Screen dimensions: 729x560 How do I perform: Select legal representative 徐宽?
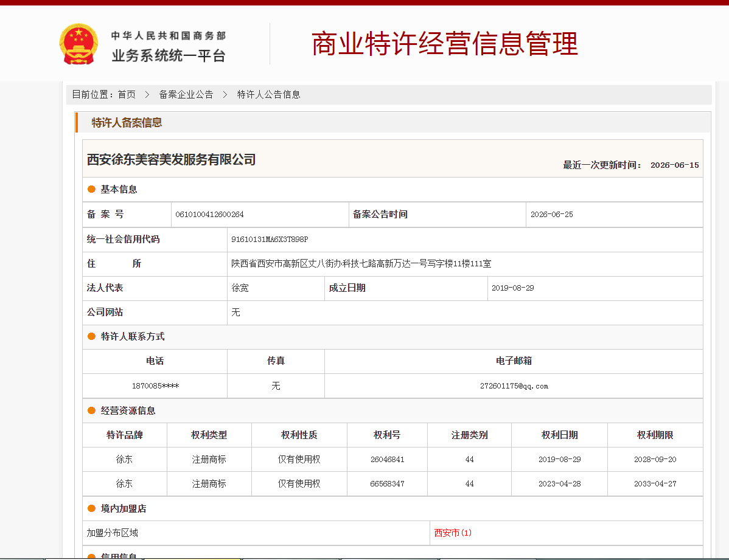click(240, 288)
